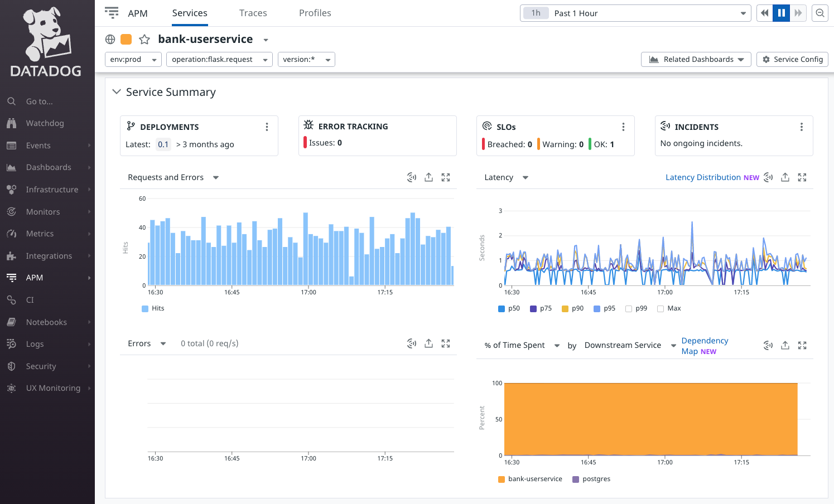Star the bank-userservice service as favorite
The image size is (834, 504).
pyautogui.click(x=144, y=39)
